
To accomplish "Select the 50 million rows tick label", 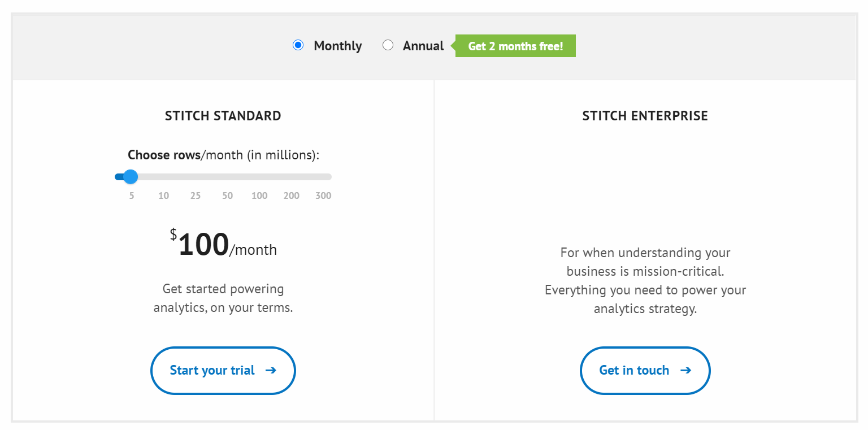I will pyautogui.click(x=227, y=196).
